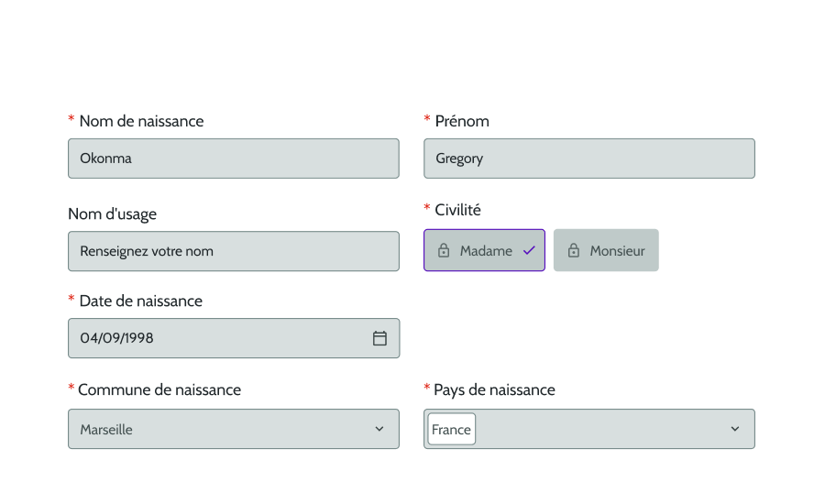Select Monsieur civility option
825x504 pixels.
point(606,250)
